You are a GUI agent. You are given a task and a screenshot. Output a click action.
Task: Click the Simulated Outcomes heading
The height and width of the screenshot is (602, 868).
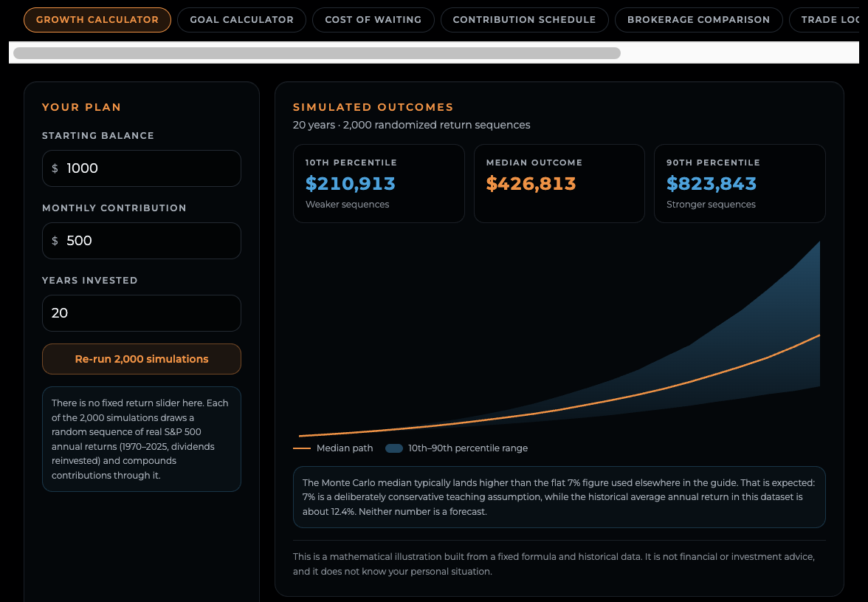[x=373, y=107]
